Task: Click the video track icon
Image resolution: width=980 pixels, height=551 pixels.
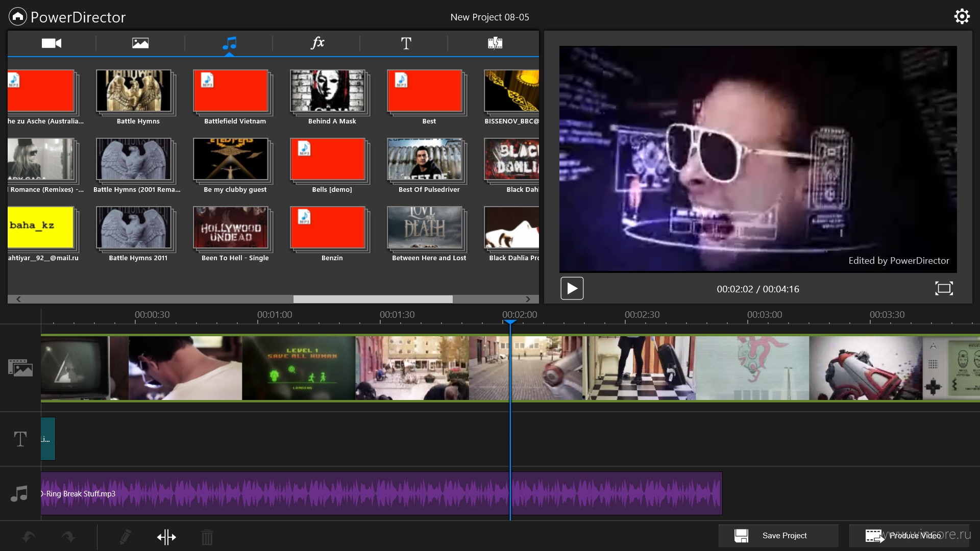Action: 20,368
